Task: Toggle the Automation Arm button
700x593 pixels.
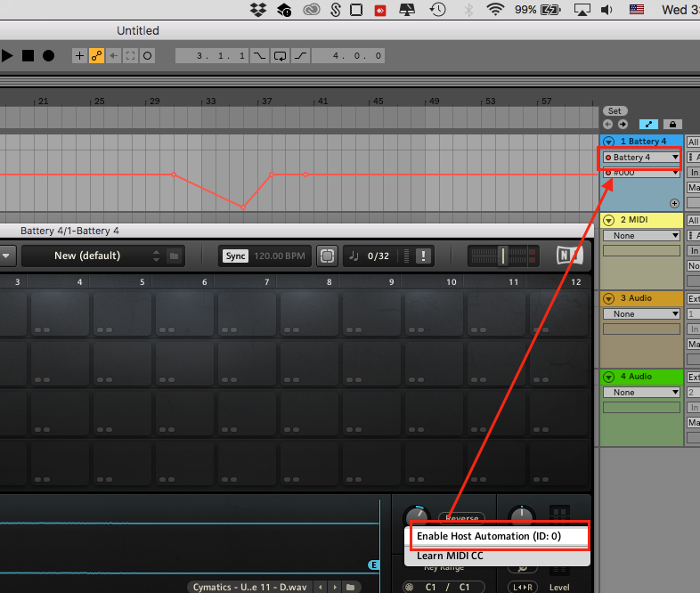Action: pos(96,56)
